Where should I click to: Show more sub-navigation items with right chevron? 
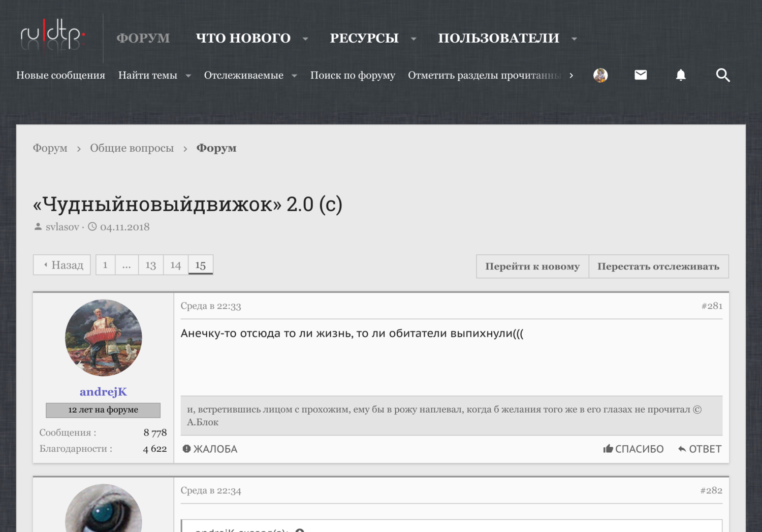pyautogui.click(x=571, y=75)
